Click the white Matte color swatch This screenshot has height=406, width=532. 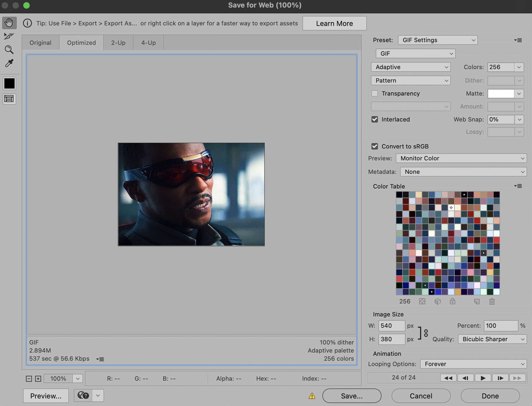coord(501,94)
